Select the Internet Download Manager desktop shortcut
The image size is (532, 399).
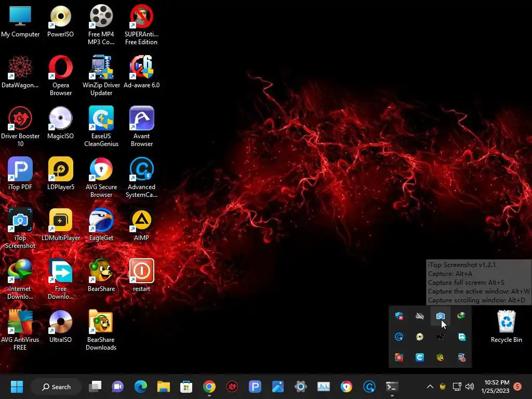[20, 280]
